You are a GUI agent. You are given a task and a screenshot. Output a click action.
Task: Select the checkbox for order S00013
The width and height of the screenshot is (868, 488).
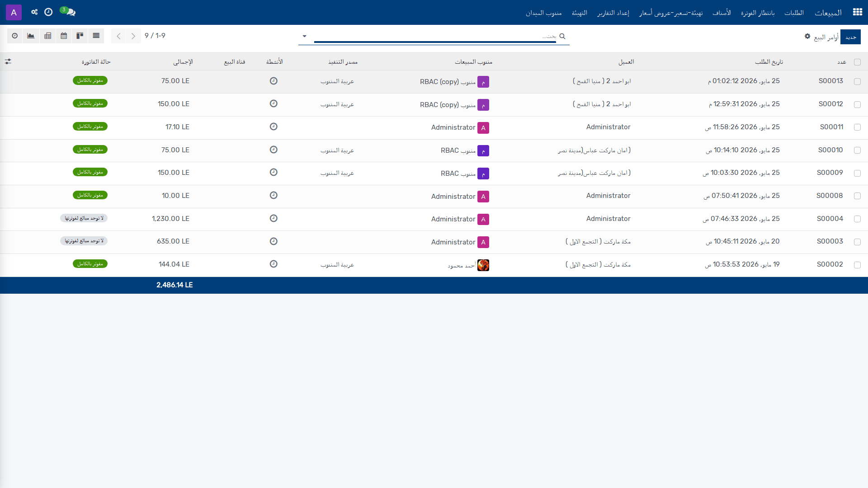pyautogui.click(x=857, y=82)
